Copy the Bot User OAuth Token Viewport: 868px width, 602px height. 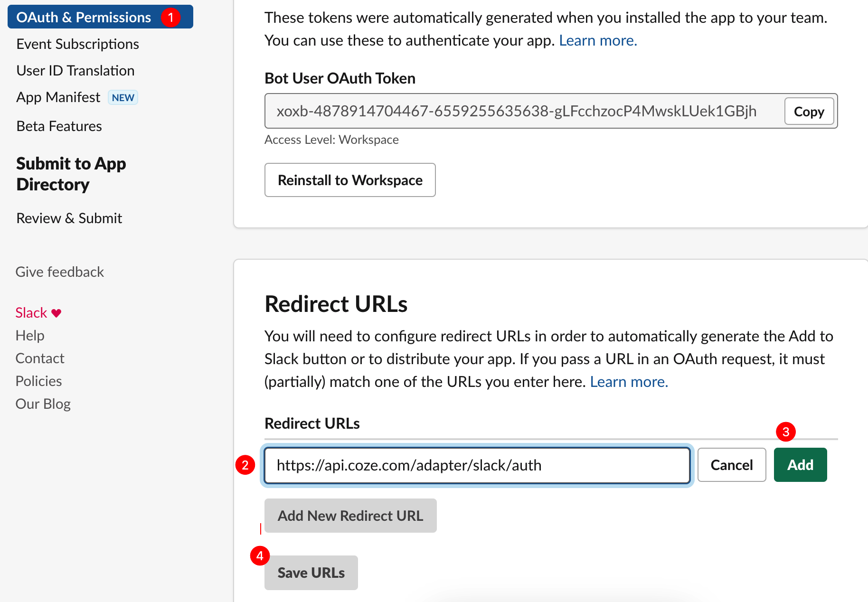809,112
